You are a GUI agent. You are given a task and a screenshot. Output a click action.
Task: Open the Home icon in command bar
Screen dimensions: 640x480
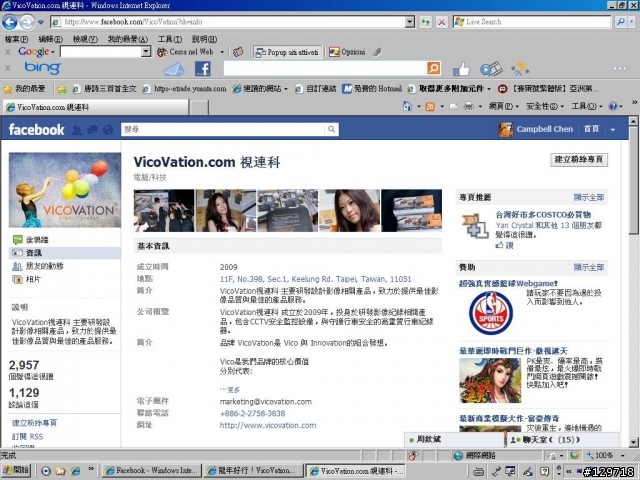click(x=407, y=107)
